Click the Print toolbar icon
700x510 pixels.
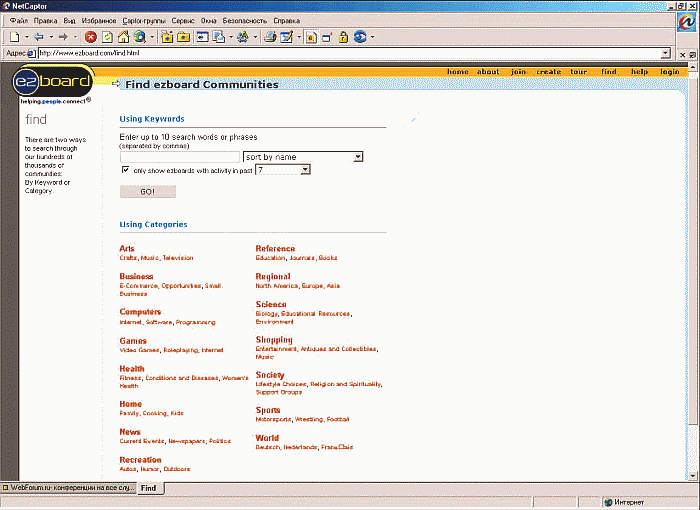(x=269, y=37)
